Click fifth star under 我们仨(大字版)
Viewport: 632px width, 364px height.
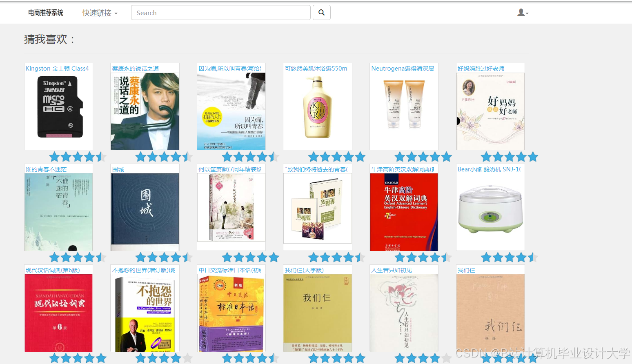coord(360,358)
